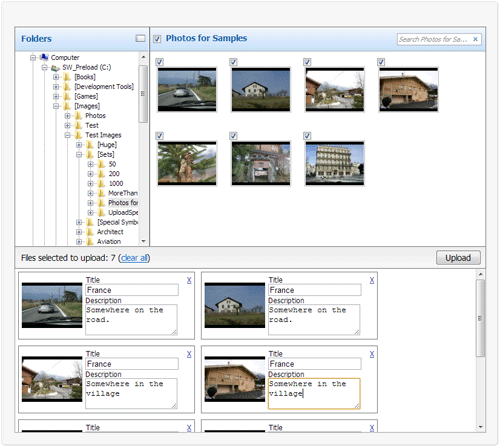The height and width of the screenshot is (446, 500).
Task: Open the large hotel building thumbnail
Action: pos(335,163)
